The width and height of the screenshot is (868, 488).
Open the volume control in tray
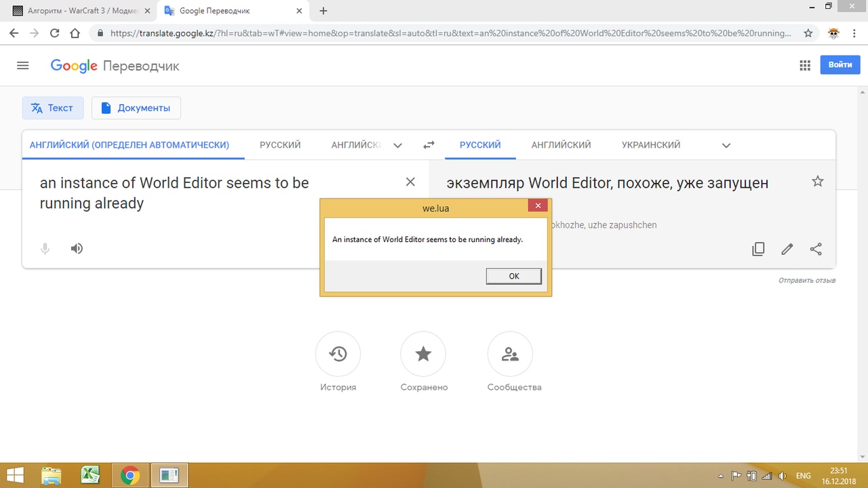(783, 476)
